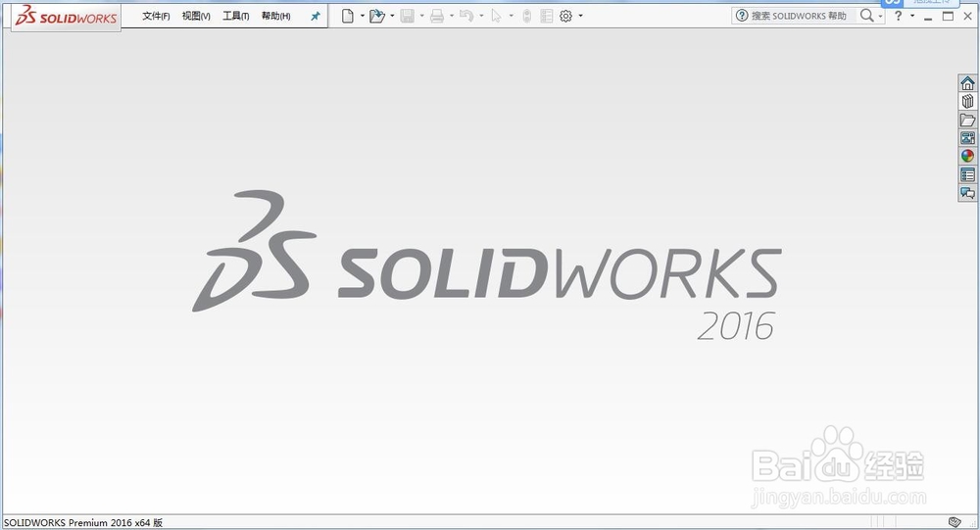Click the Print icon
The height and width of the screenshot is (530, 980).
coord(437,17)
